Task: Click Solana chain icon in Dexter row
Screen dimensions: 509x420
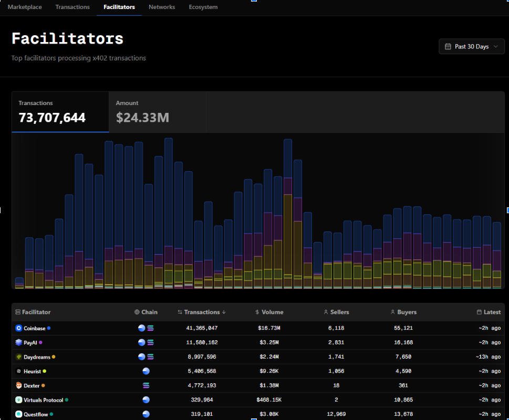Action: tap(146, 385)
